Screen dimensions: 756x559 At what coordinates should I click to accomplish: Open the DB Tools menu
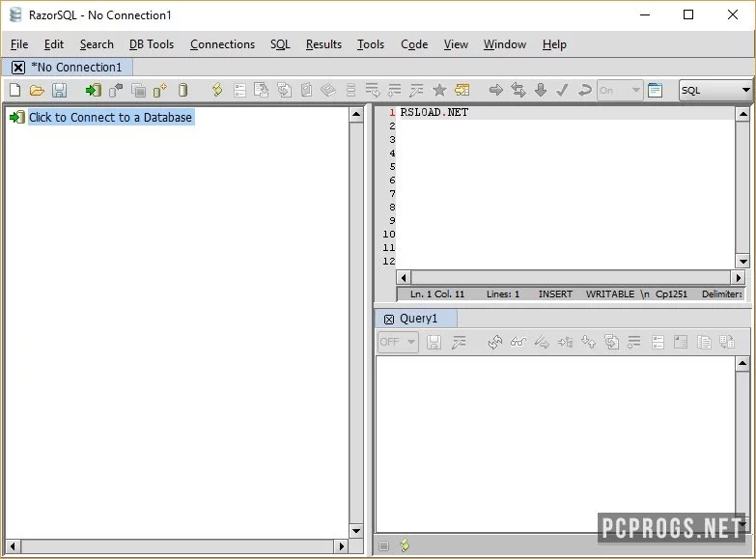152,44
